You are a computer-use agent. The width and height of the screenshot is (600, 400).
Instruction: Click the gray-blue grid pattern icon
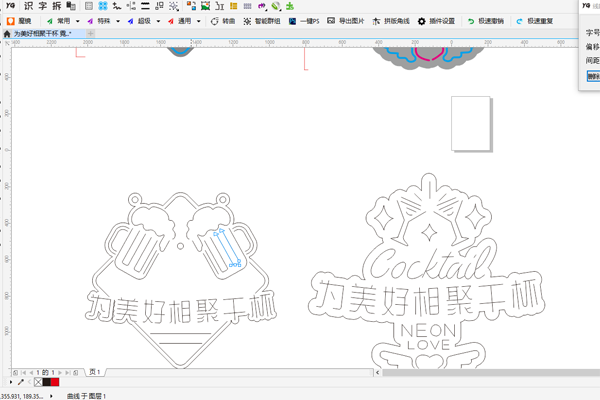(x=248, y=6)
